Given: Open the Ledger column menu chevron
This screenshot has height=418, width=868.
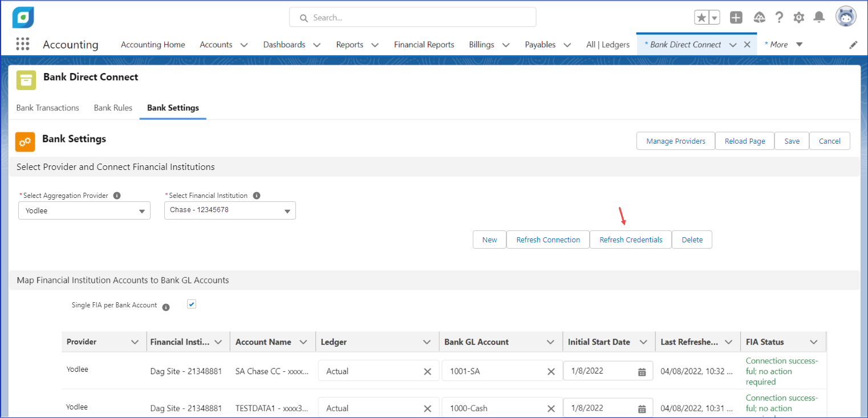Looking at the screenshot, I should pos(427,342).
